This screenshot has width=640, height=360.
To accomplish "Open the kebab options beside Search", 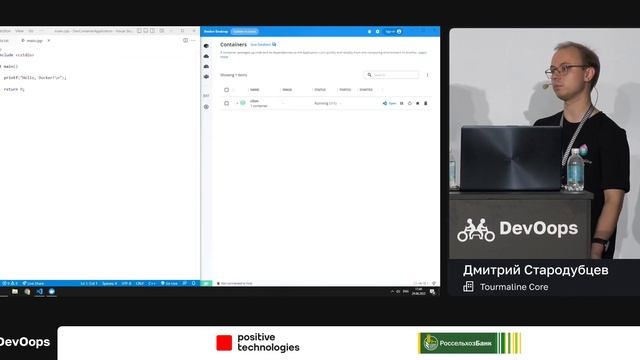I will click(427, 75).
